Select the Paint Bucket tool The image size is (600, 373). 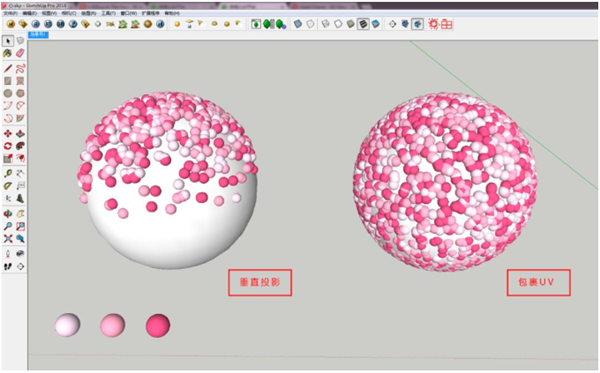(8, 53)
